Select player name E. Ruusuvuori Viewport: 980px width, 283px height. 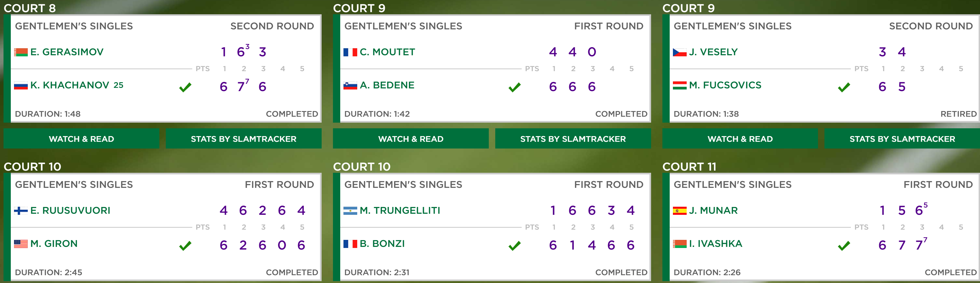pyautogui.click(x=70, y=210)
